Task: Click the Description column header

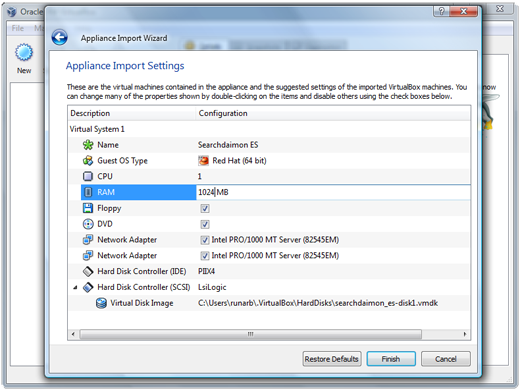Action: point(132,113)
